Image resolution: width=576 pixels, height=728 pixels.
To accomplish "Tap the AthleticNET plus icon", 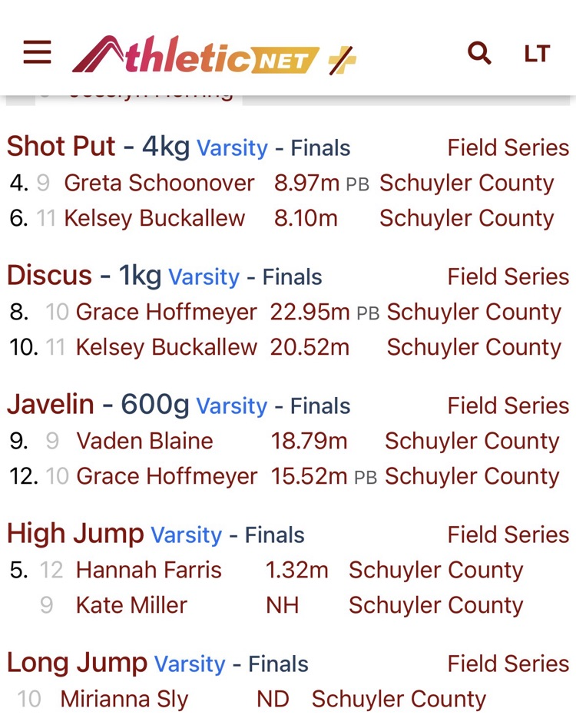I will tap(343, 58).
